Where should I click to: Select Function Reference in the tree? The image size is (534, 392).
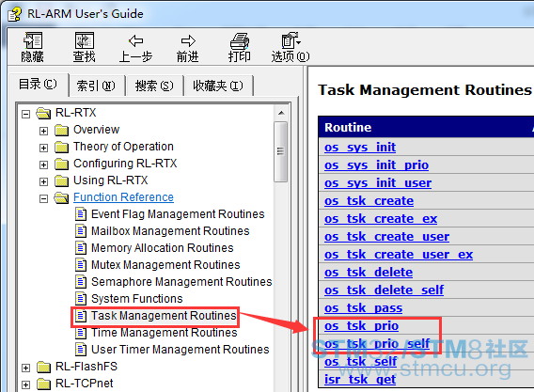(x=123, y=197)
